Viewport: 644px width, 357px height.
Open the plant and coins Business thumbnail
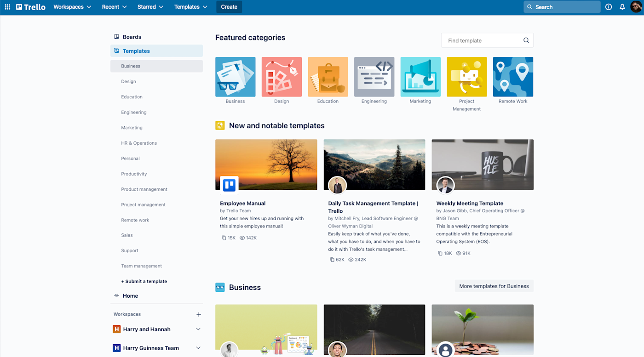(x=483, y=330)
